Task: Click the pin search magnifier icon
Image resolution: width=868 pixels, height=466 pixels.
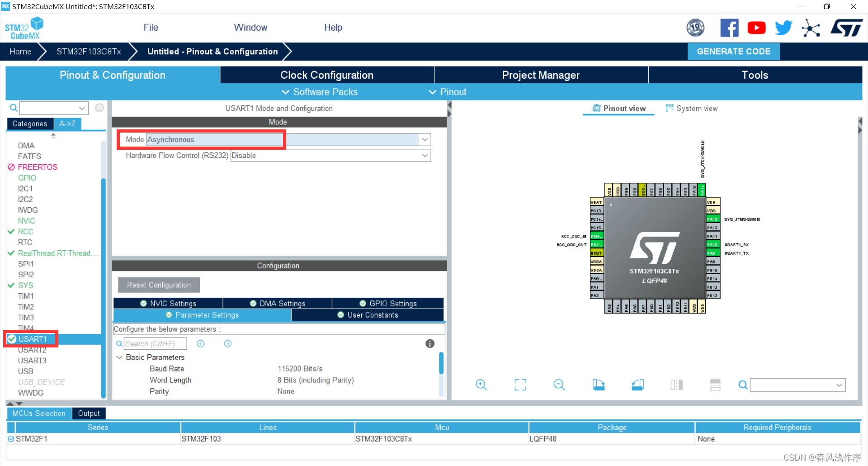Action: 743,385
